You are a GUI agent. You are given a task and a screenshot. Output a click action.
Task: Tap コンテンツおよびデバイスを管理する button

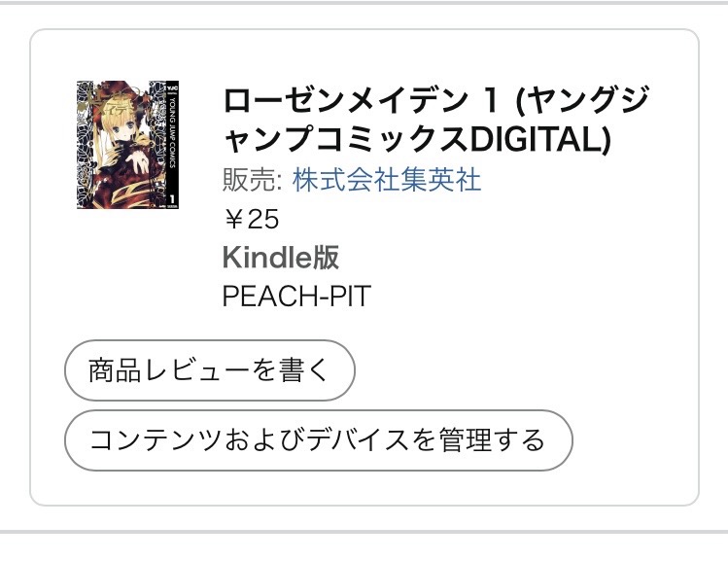(318, 440)
